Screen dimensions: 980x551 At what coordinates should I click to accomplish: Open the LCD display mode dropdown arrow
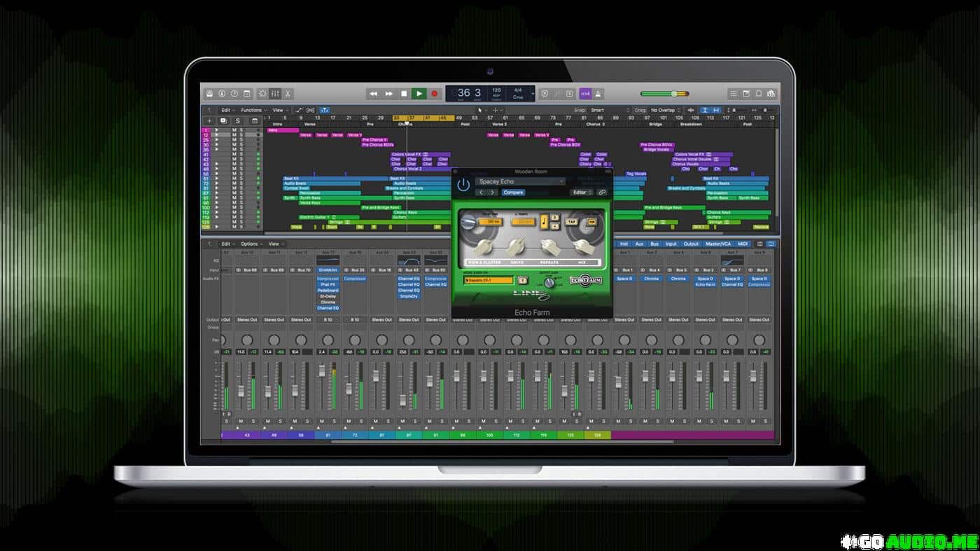(x=533, y=94)
